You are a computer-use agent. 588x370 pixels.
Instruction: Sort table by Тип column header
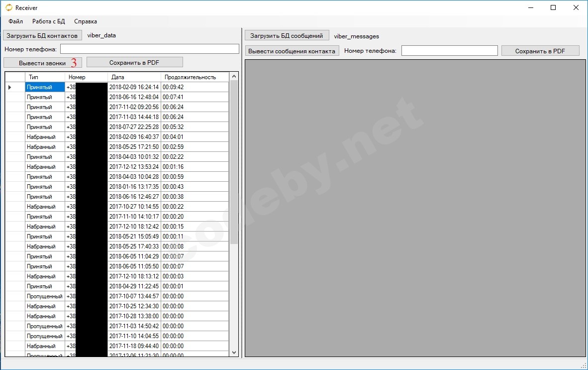pyautogui.click(x=45, y=77)
